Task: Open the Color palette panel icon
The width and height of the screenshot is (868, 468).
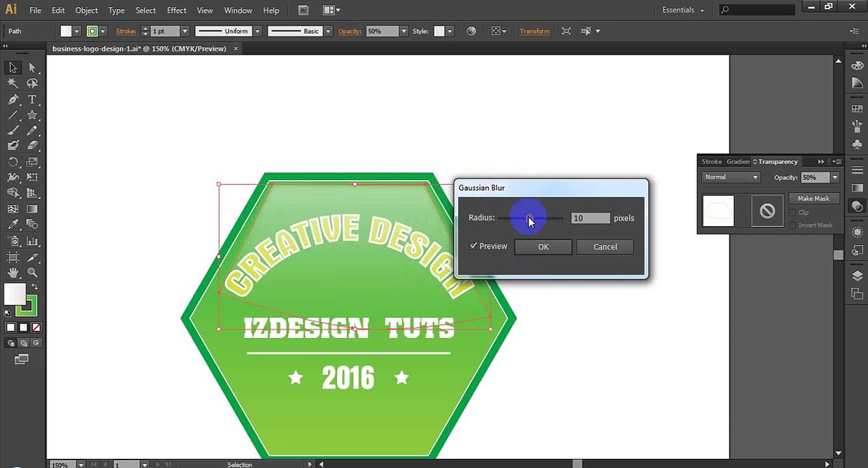Action: tap(857, 66)
